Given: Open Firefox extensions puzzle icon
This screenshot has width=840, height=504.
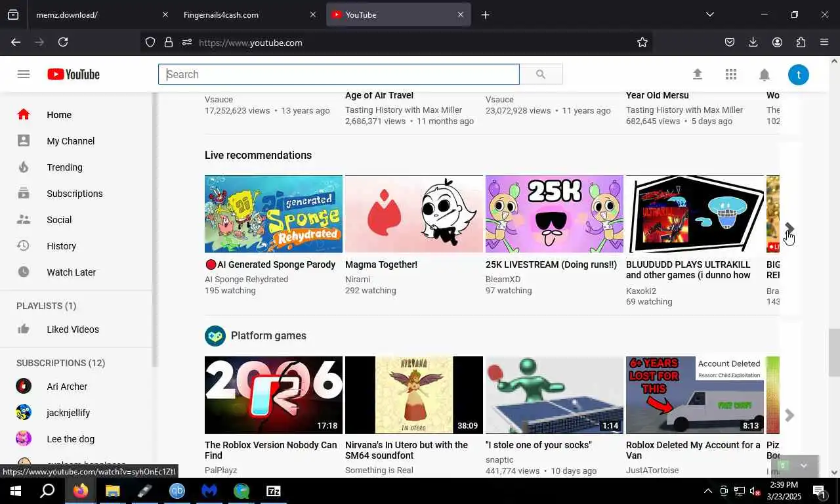Looking at the screenshot, I should (801, 42).
